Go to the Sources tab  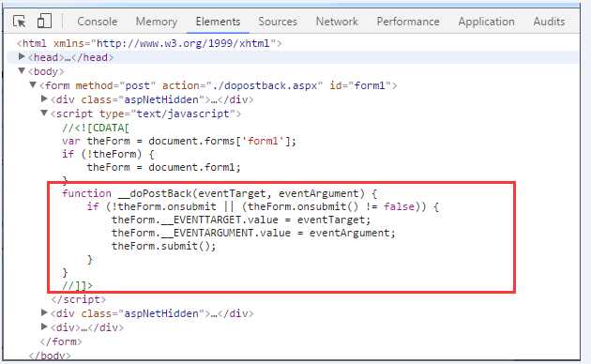278,22
